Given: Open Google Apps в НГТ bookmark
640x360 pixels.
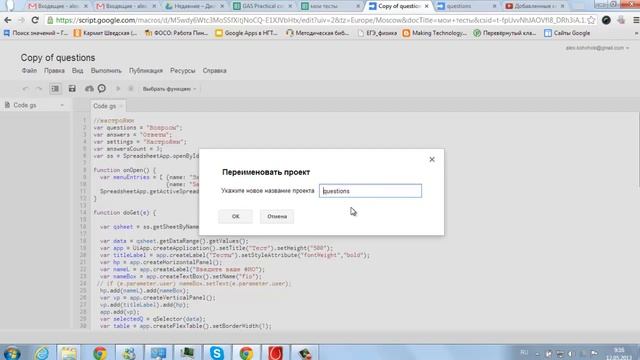Looking at the screenshot, I should click(247, 33).
